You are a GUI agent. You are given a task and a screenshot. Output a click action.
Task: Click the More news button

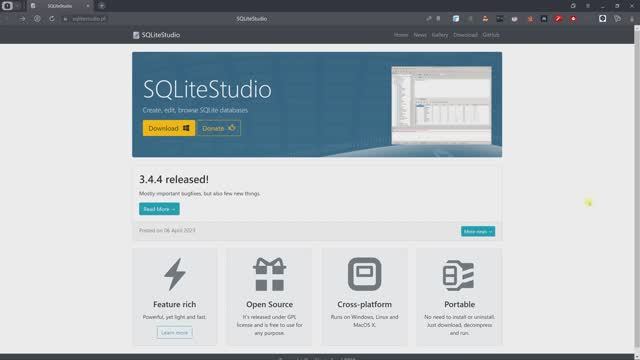[478, 231]
